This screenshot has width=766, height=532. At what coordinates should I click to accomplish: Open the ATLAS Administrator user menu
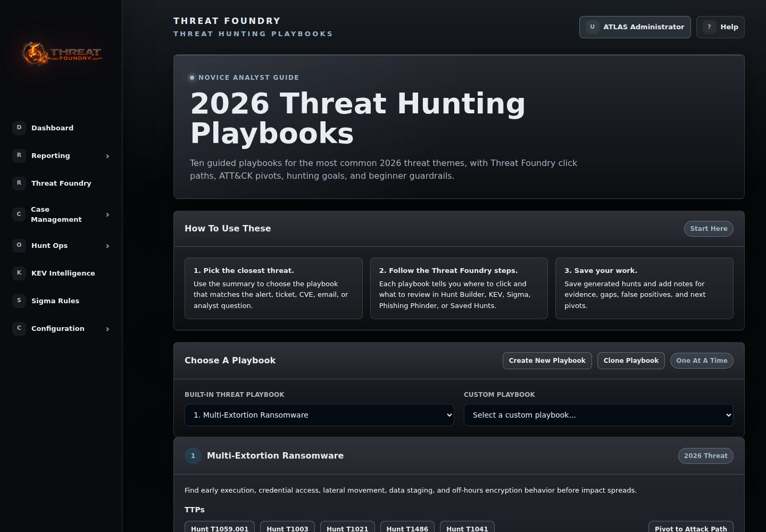[x=635, y=27]
